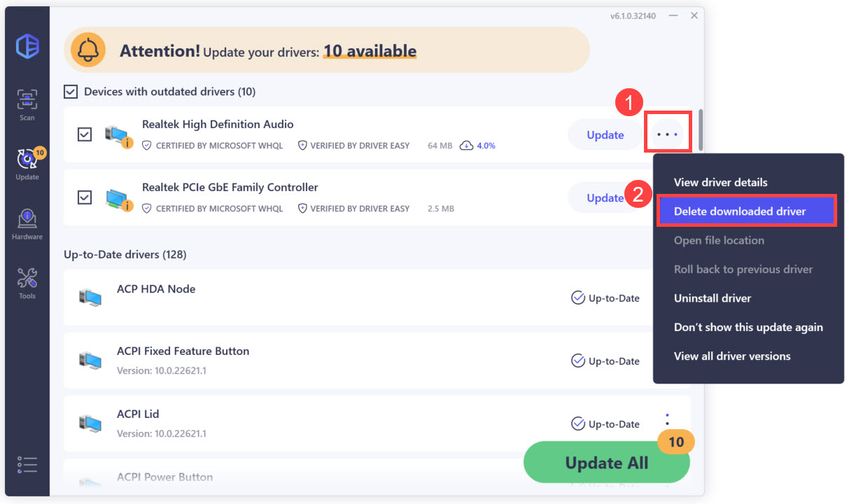Choose Uninstall driver from context menu
849x504 pixels.
pyautogui.click(x=713, y=298)
